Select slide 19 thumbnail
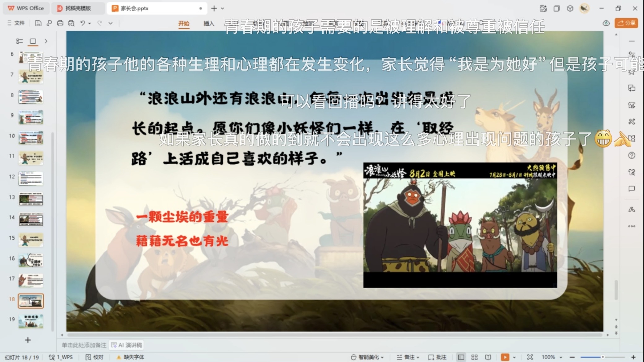 click(31, 321)
